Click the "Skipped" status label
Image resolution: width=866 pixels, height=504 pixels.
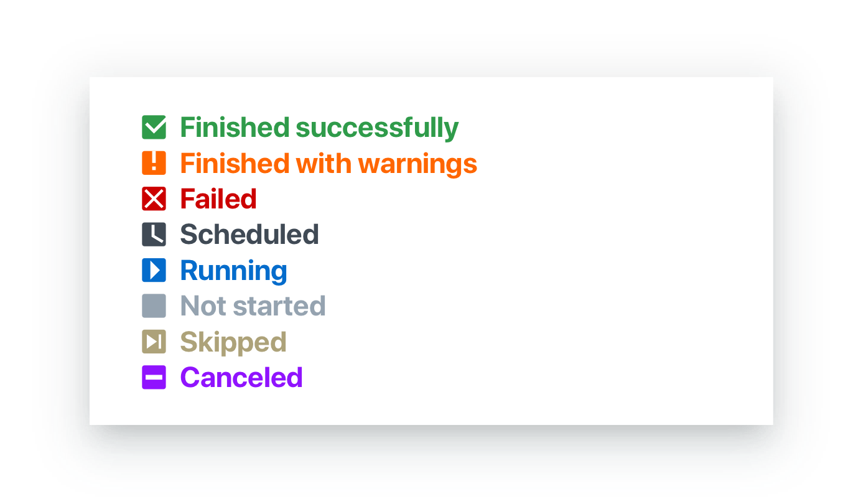233,342
